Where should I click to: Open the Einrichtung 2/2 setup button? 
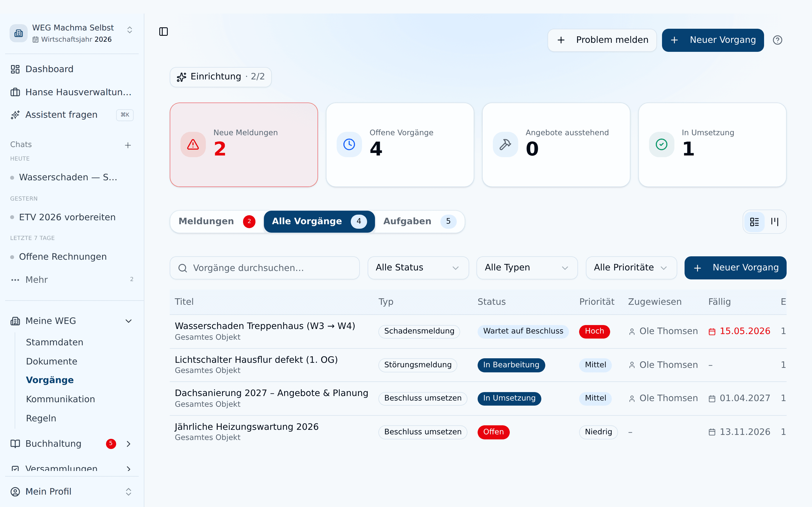(220, 77)
